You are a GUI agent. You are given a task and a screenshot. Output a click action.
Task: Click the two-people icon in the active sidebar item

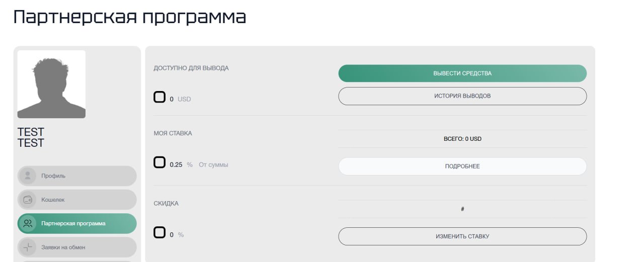click(28, 223)
